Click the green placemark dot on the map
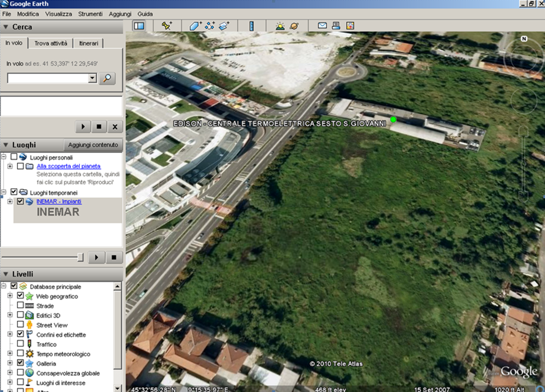Screen dimensions: 545x392 (x=393, y=119)
